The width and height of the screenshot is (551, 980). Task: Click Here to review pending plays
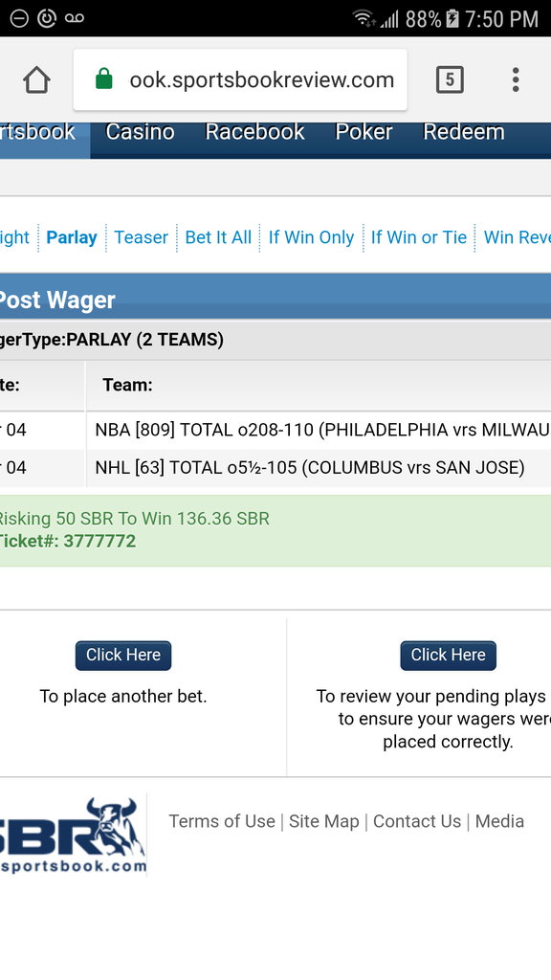(x=448, y=655)
